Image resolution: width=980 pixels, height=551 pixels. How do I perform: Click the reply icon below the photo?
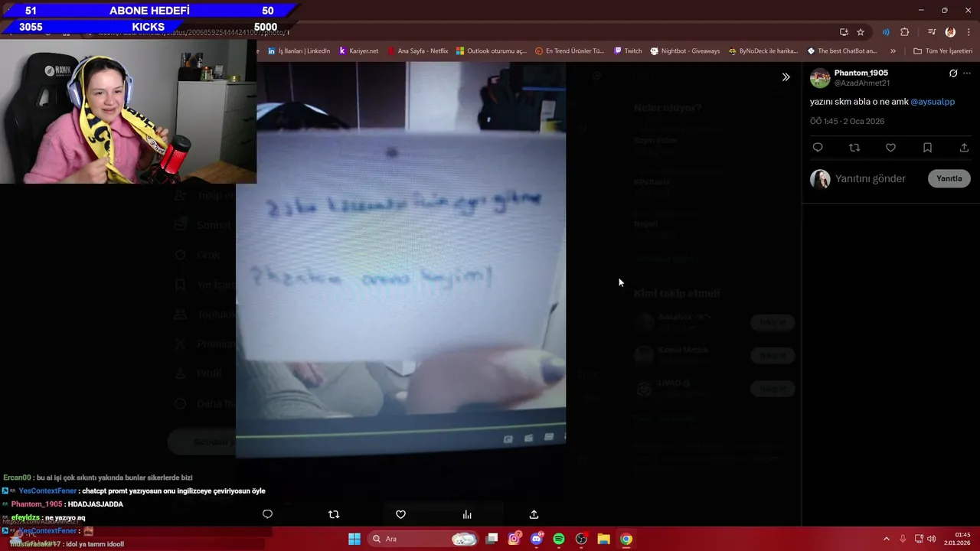point(267,514)
